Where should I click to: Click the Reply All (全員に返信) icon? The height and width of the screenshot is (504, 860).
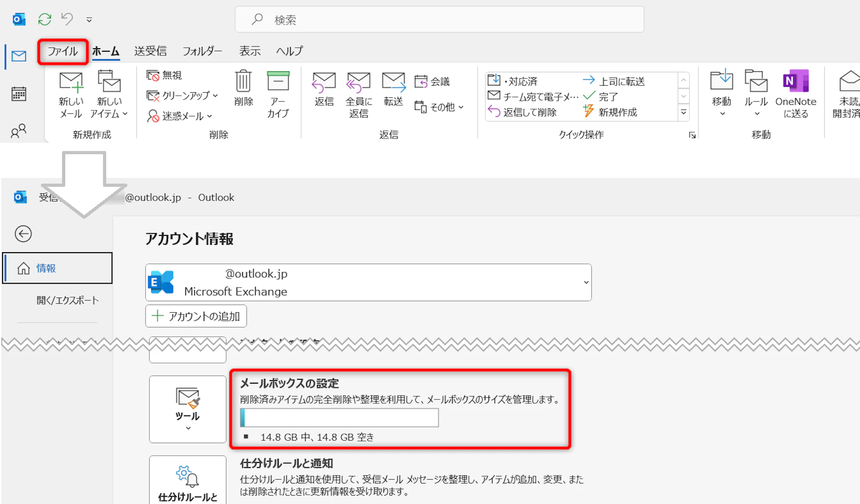[358, 82]
